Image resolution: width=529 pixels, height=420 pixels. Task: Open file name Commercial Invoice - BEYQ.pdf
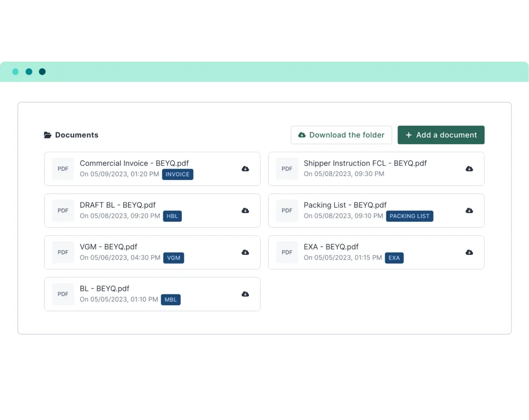click(134, 164)
